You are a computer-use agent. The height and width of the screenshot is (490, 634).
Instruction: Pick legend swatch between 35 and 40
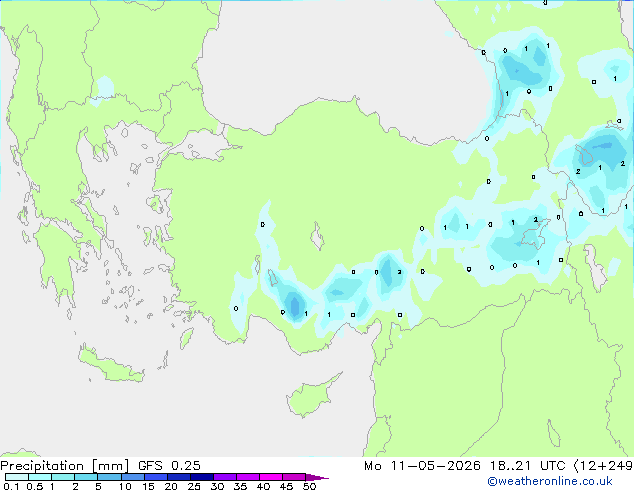click(248, 477)
